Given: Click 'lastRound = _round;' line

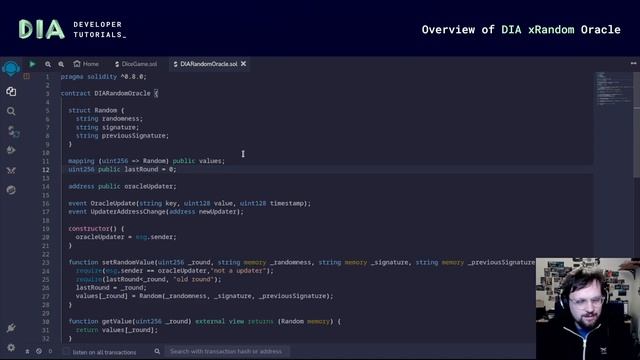Looking at the screenshot, I should [x=111, y=287].
